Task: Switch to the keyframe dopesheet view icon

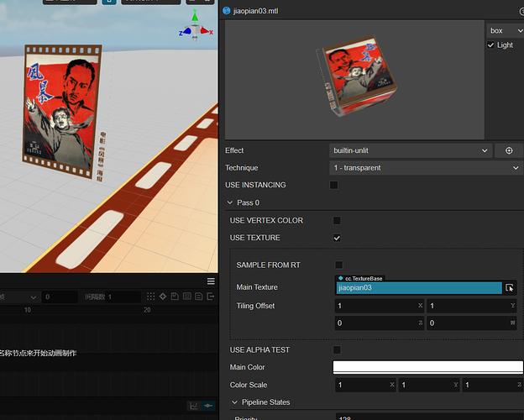Action: [208, 406]
